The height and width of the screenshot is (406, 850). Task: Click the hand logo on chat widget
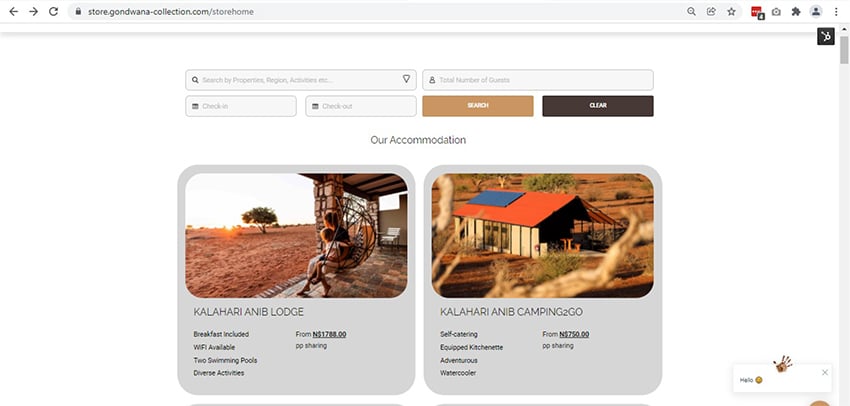coord(783,364)
